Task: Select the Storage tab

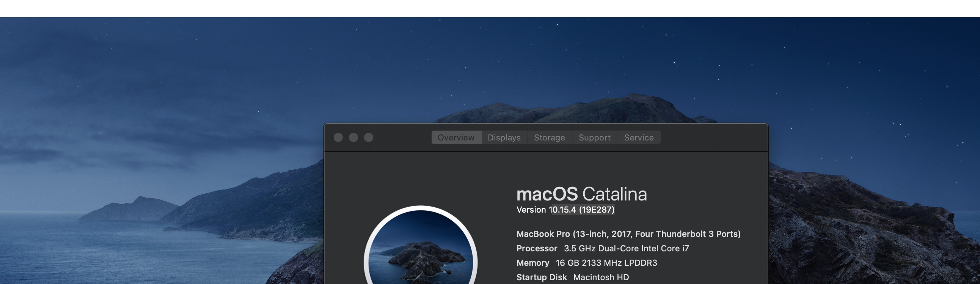Action: [x=549, y=137]
